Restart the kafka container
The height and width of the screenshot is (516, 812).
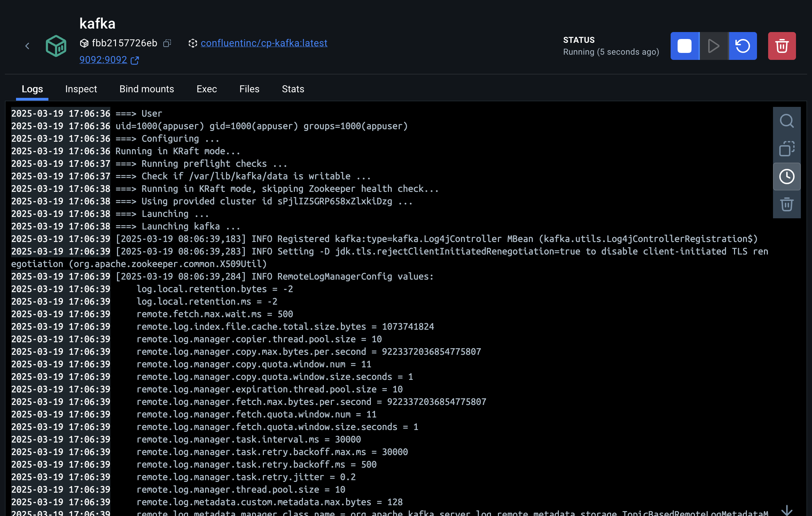click(743, 46)
